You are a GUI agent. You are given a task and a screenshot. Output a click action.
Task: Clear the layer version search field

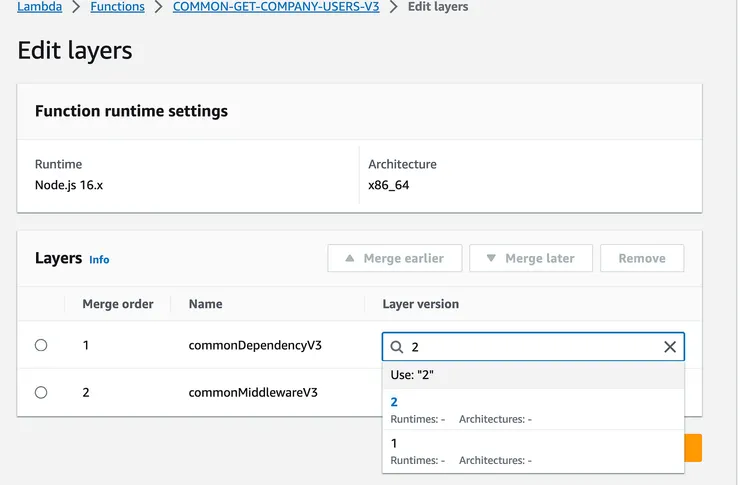[x=670, y=347]
